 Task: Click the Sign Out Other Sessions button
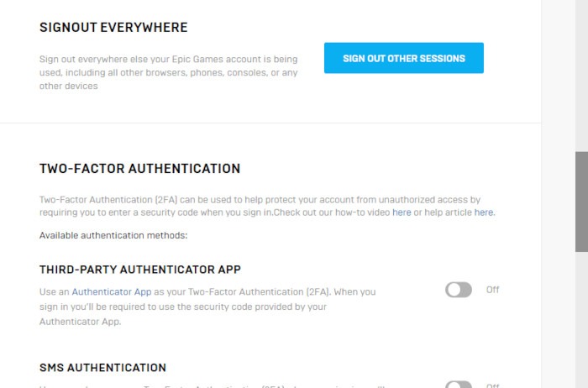coord(403,58)
